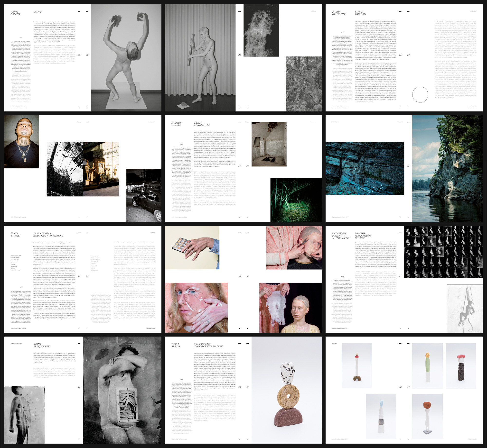Click the "PAWEŁ BŁĘCKI" author heading
This screenshot has height=448, width=487.
pyautogui.click(x=176, y=345)
